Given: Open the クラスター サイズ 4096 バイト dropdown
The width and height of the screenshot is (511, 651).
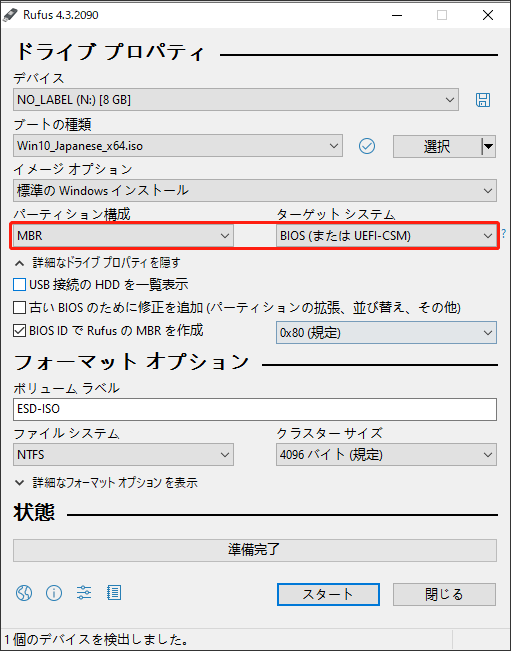Looking at the screenshot, I should coord(386,455).
